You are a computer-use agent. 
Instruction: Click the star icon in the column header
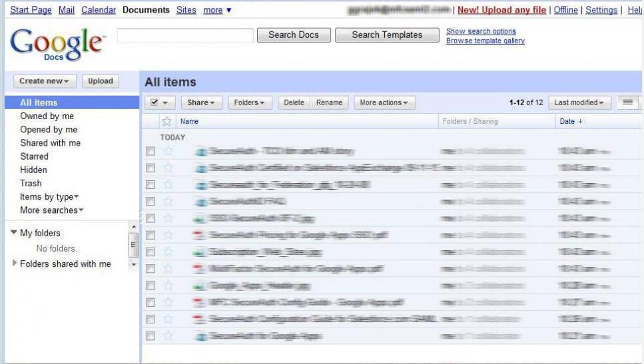point(166,122)
